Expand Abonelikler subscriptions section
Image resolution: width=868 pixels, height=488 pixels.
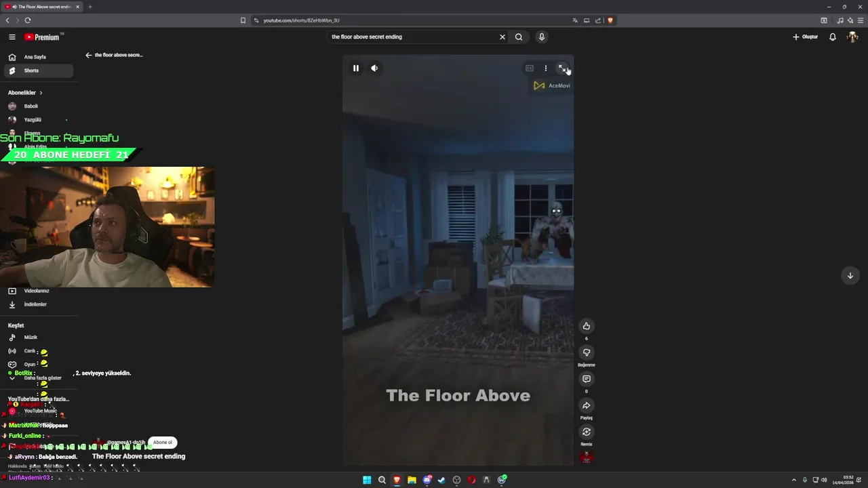pos(26,93)
